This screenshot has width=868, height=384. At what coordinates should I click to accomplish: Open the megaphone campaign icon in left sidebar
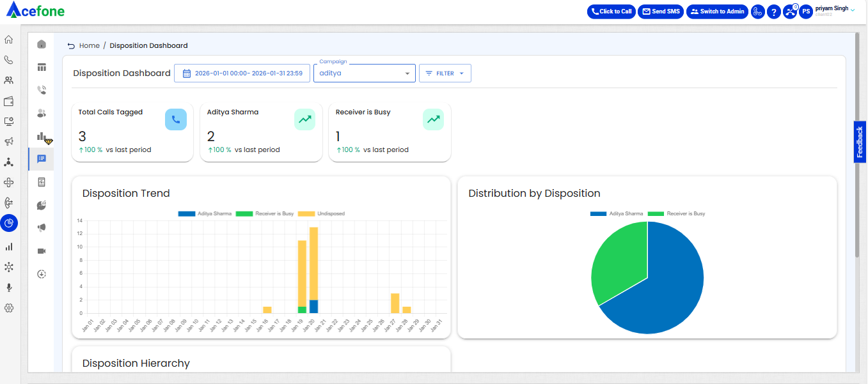point(9,141)
